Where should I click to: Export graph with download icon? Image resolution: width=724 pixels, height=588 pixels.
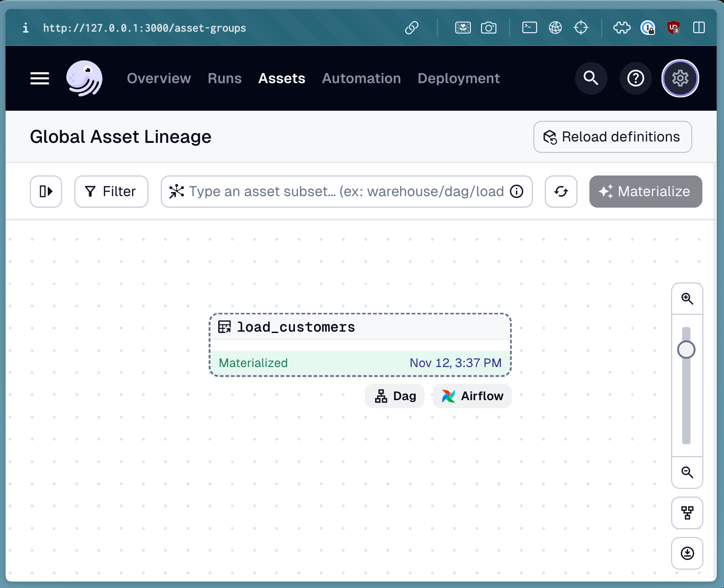point(687,553)
